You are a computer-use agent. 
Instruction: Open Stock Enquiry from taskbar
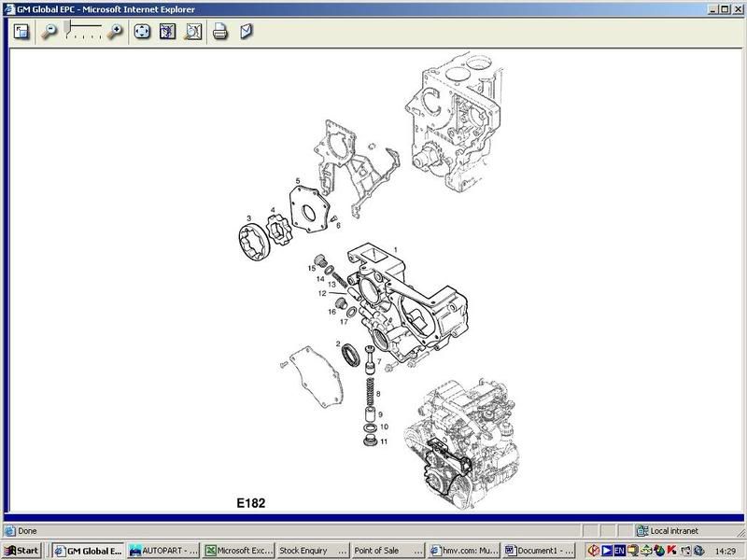tap(315, 550)
